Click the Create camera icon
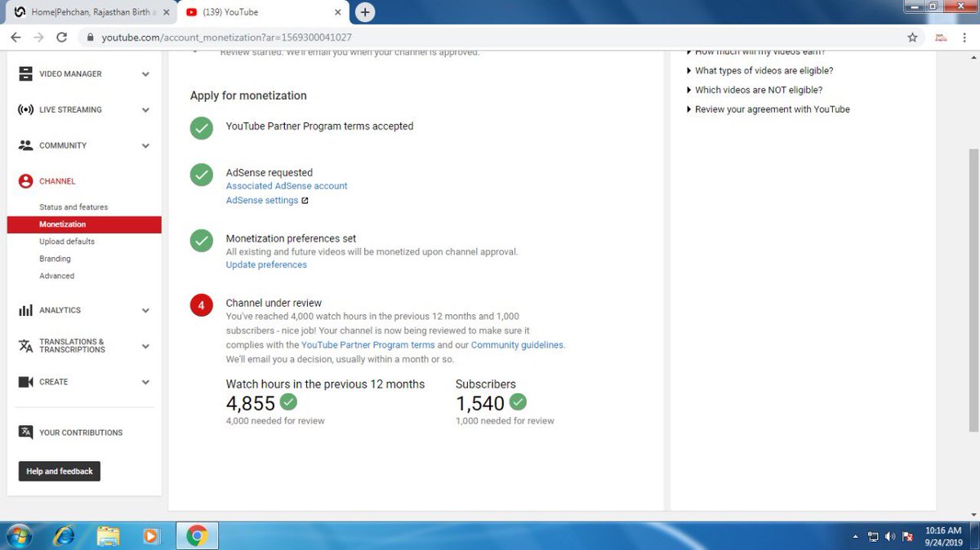The image size is (980, 550). pos(25,382)
